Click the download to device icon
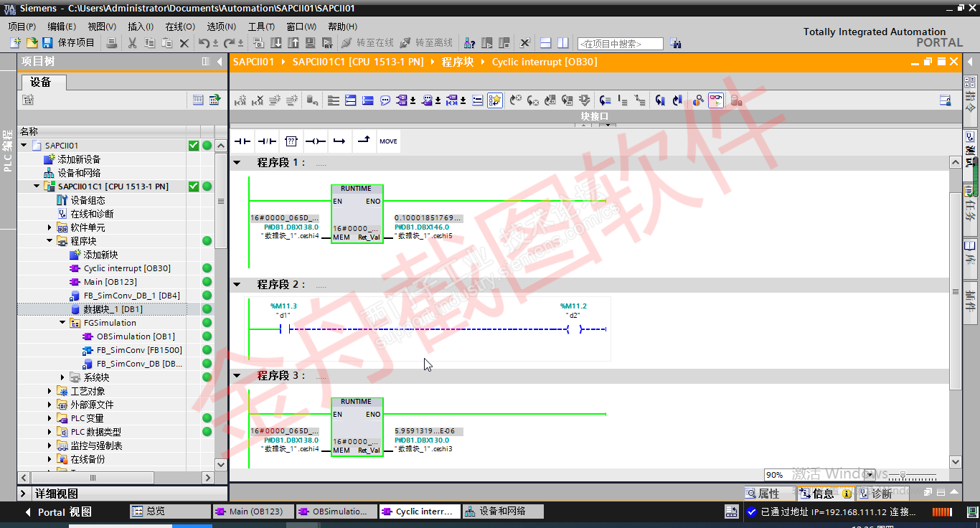Viewport: 980px width, 528px height. point(276,43)
